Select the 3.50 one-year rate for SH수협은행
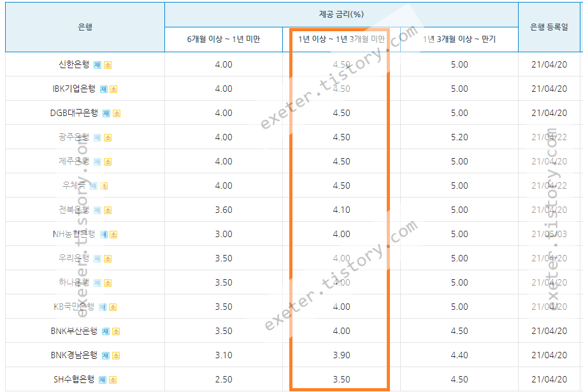 pos(342,379)
